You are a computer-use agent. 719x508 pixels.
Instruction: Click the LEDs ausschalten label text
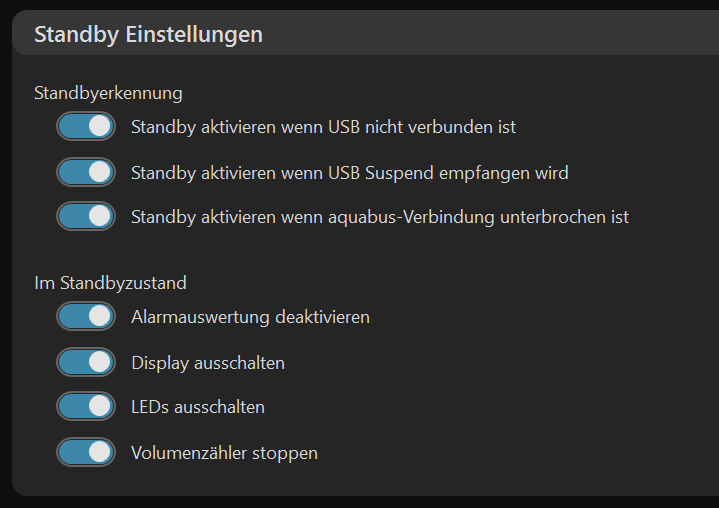click(x=197, y=407)
